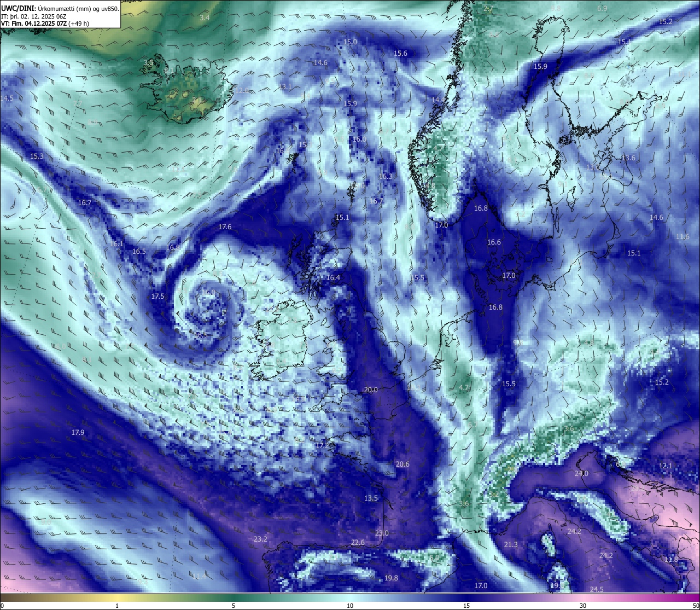Click the 13.1 value east of Iceland
700x610 pixels.
tap(285, 87)
